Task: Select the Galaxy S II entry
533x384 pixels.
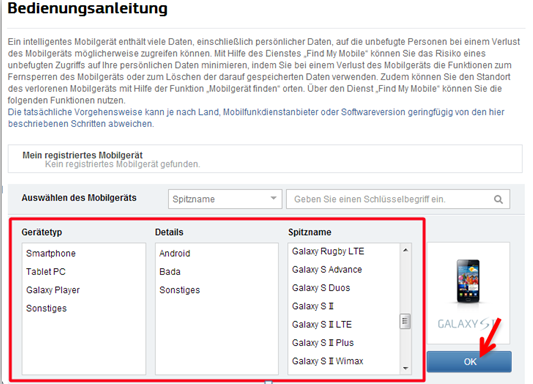Action: click(313, 307)
